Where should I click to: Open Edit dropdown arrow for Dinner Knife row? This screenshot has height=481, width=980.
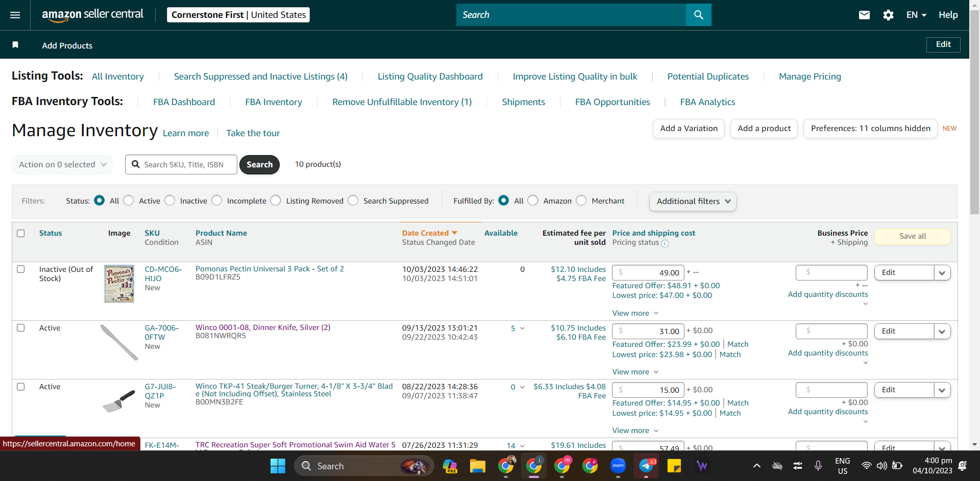click(x=942, y=331)
